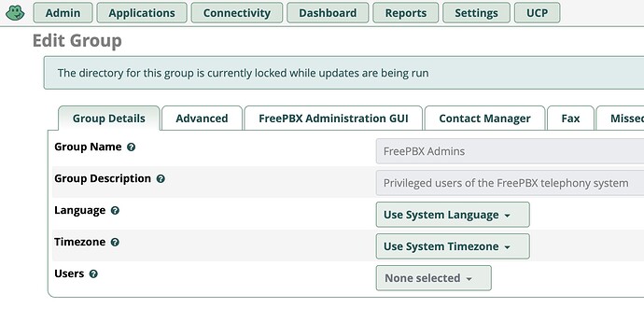Switch to the partially visible Missed tab
644x336 pixels.
(620, 119)
